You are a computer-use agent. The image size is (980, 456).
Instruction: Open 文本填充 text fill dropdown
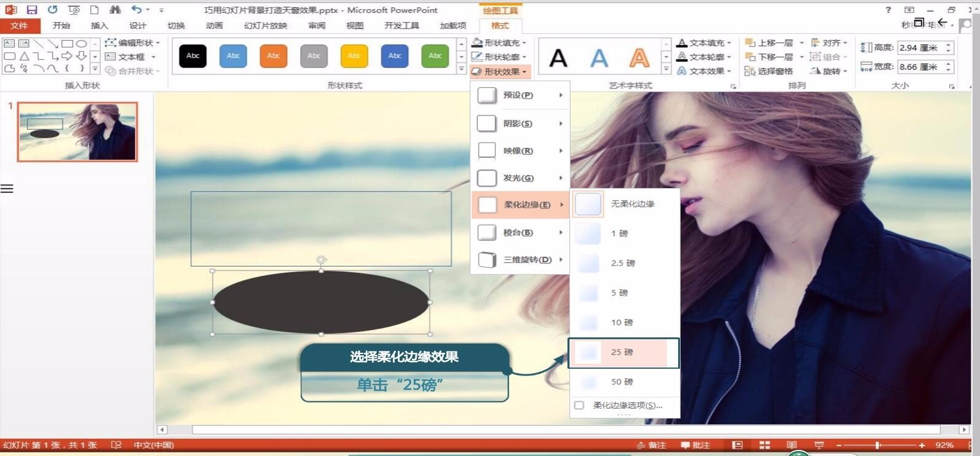pos(704,42)
